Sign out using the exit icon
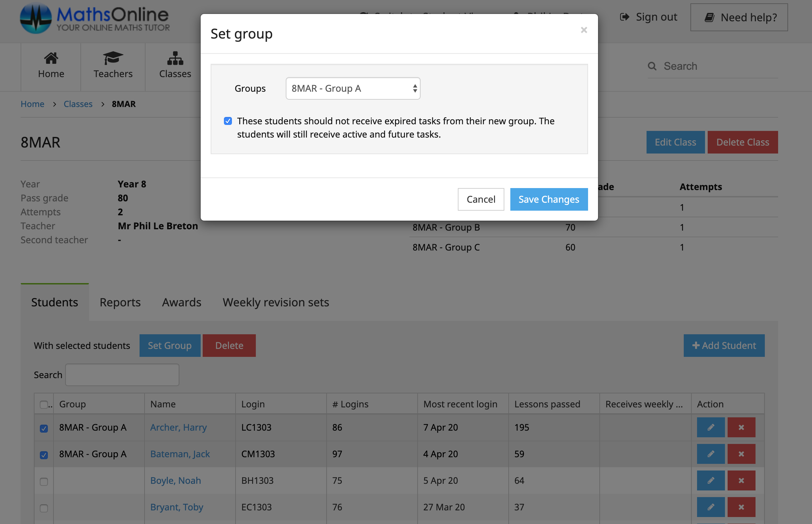Image resolution: width=812 pixels, height=524 pixels. [625, 17]
